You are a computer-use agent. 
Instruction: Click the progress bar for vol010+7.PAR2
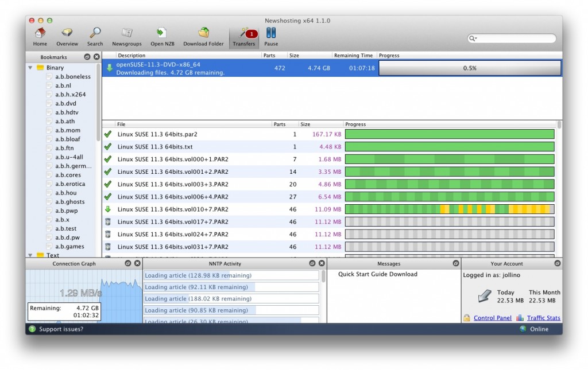(x=450, y=209)
